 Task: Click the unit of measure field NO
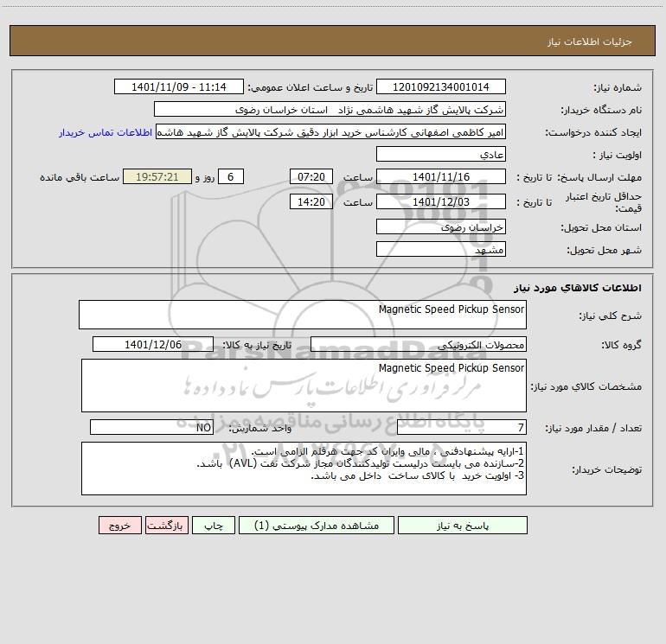tap(151, 427)
